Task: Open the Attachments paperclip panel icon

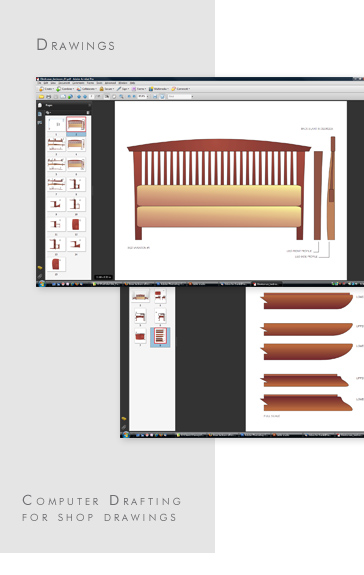Action: (40, 276)
